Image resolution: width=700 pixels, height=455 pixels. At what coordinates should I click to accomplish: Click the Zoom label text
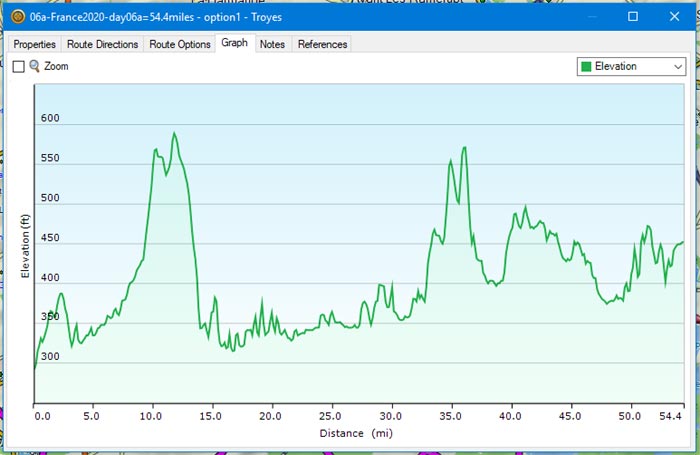tap(56, 66)
